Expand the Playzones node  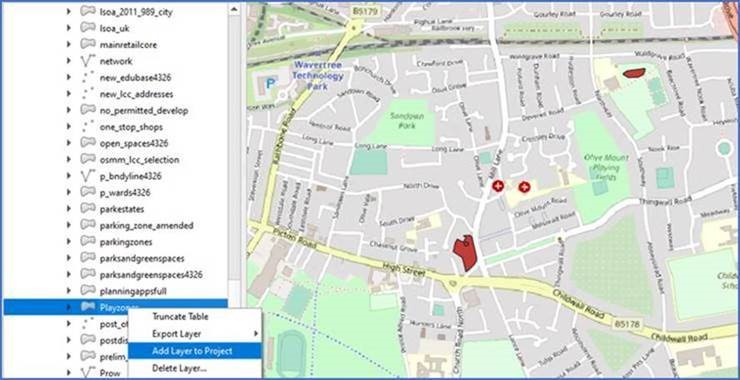click(69, 307)
